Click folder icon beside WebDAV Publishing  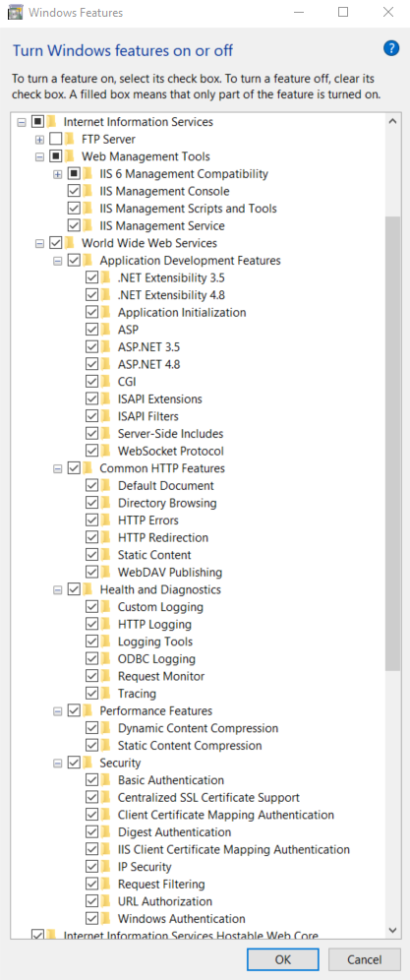coord(105,572)
